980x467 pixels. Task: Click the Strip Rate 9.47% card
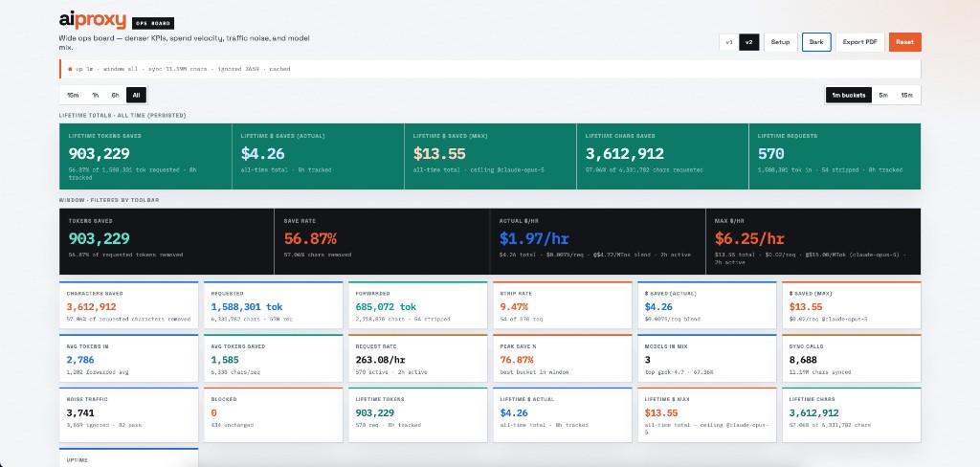tap(563, 305)
